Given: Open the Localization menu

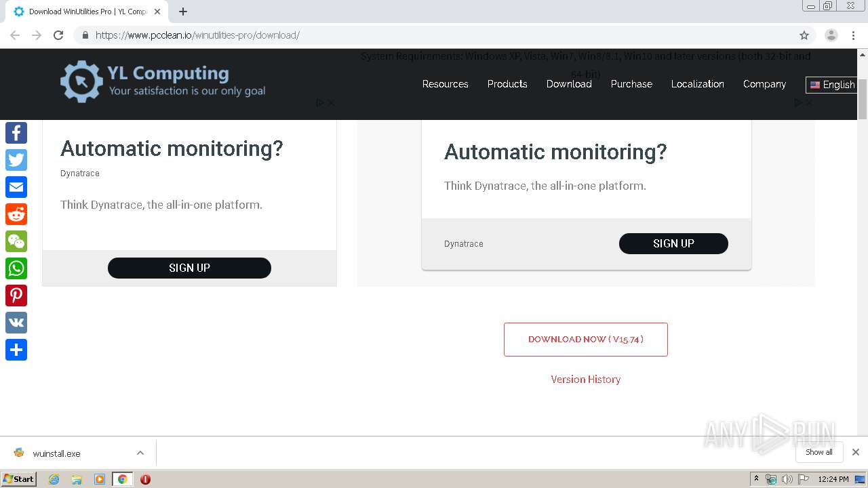Looking at the screenshot, I should [x=698, y=84].
